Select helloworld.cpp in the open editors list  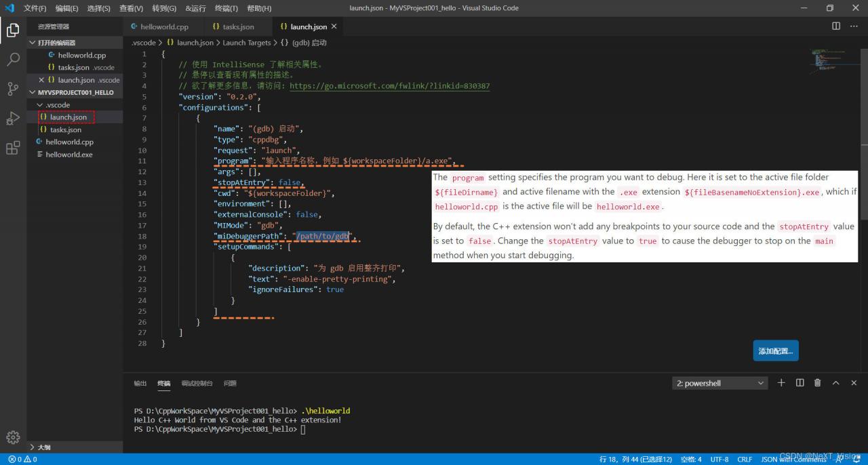point(75,56)
